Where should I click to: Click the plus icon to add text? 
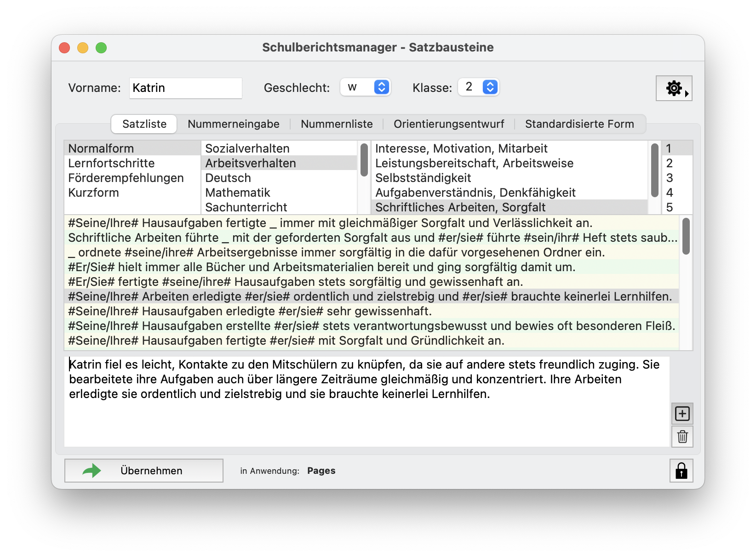pos(682,414)
